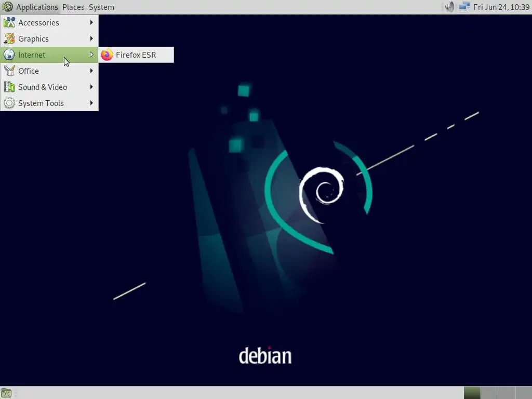Screen dimensions: 532x399
Task: Click the network connection tray icon
Action: click(464, 7)
